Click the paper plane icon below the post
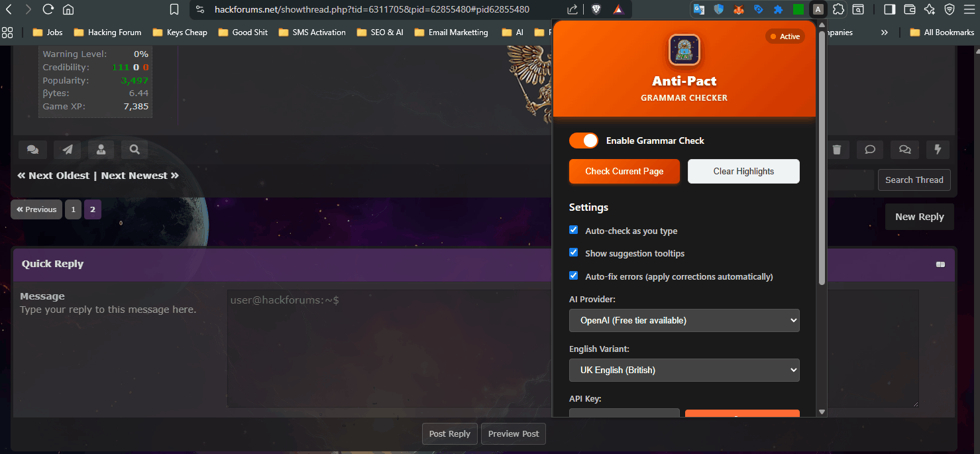980x454 pixels. [67, 150]
